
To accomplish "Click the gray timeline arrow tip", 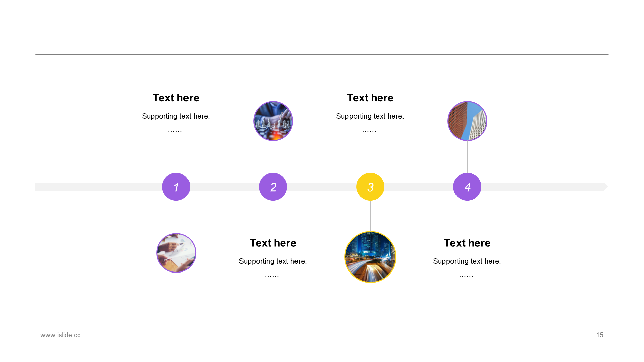I will click(605, 187).
